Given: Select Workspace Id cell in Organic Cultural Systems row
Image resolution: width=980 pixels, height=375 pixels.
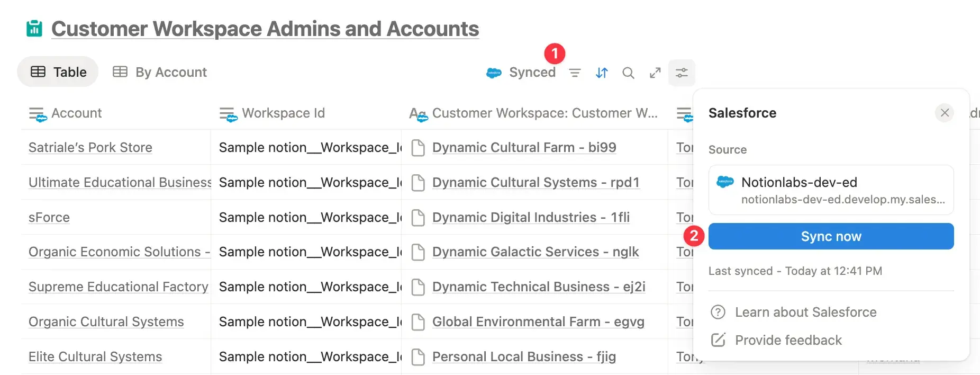Looking at the screenshot, I should [x=306, y=322].
